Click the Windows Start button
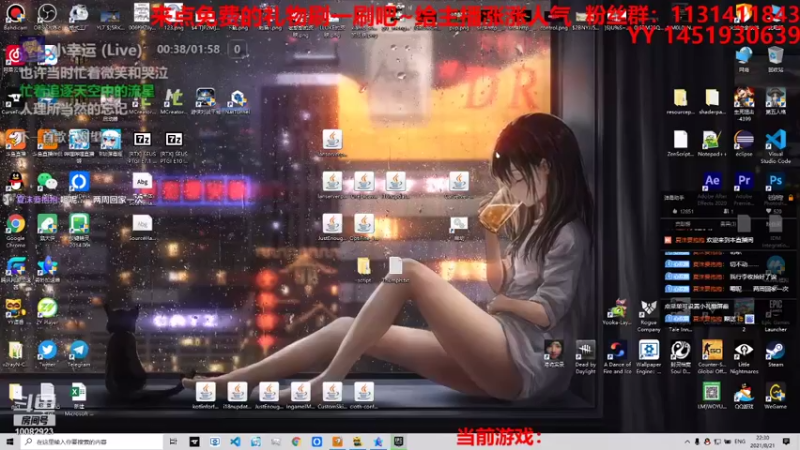This screenshot has height=450, width=800. pos(10,441)
